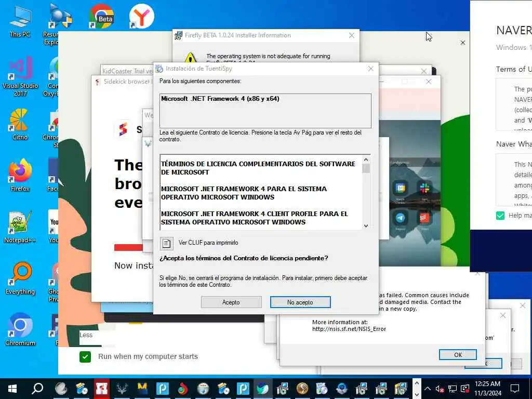The image size is (532, 399).
Task: Click the network tray icon
Action: (x=453, y=389)
